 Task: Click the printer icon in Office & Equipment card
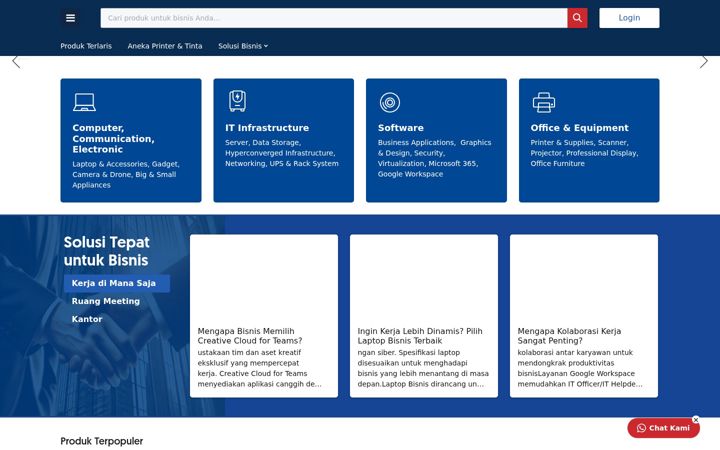click(544, 102)
